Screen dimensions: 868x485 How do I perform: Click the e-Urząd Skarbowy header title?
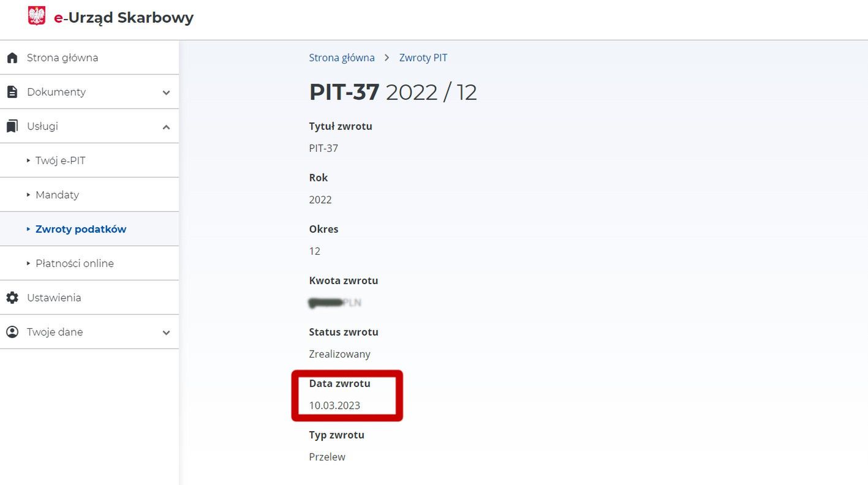(x=124, y=18)
